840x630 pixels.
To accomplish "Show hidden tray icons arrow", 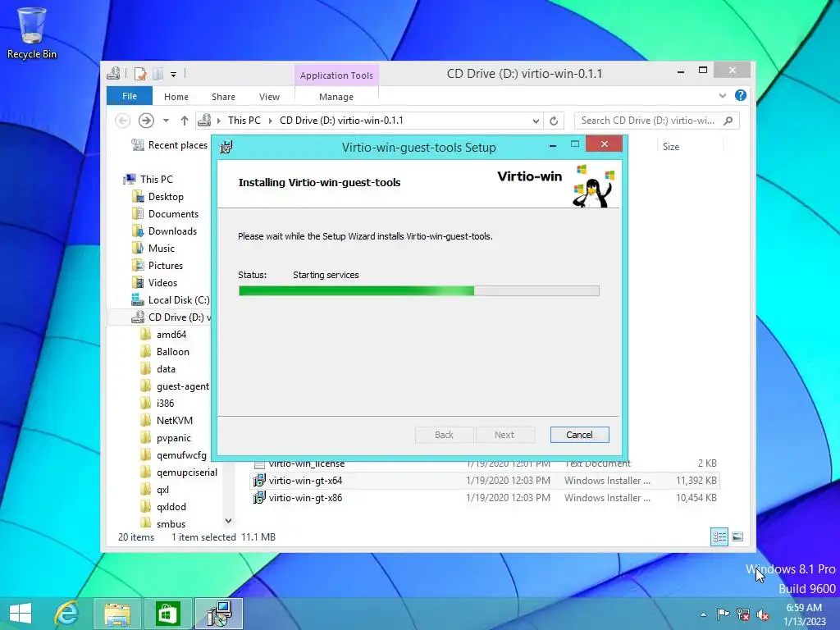I will (x=703, y=614).
